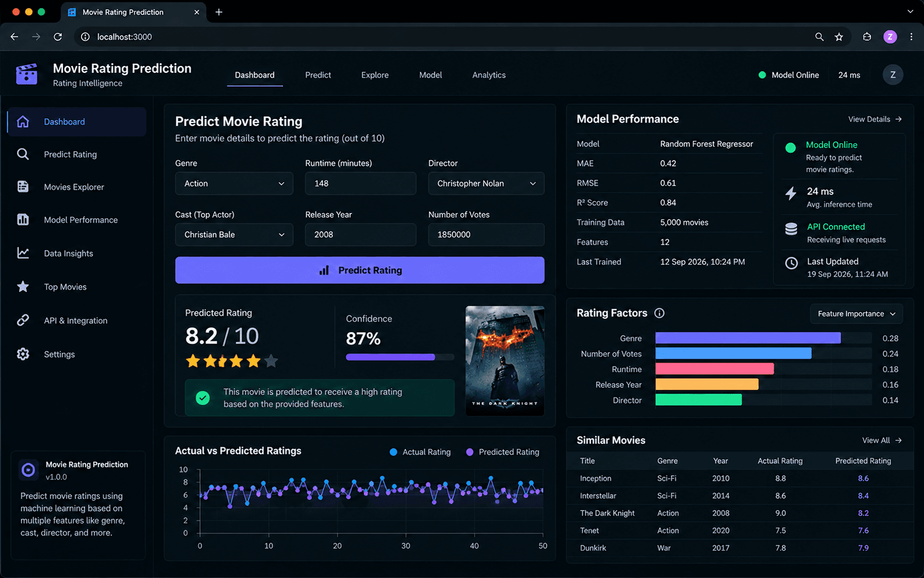
Task: Click the Genre feature importance bar
Action: coord(748,338)
